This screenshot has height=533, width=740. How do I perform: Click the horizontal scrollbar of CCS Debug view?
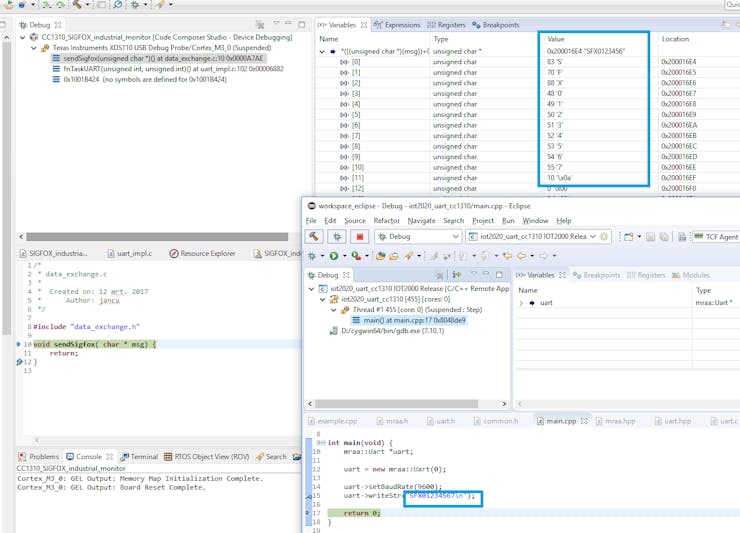tap(157, 237)
